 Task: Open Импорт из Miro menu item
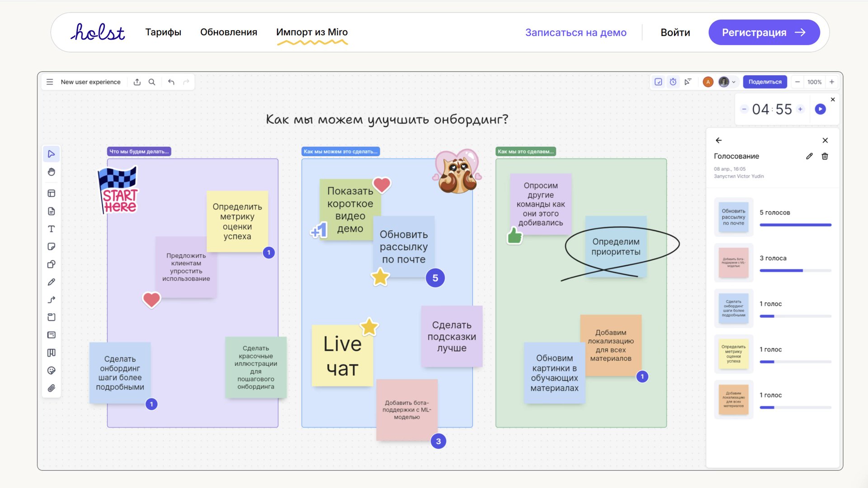pos(311,32)
